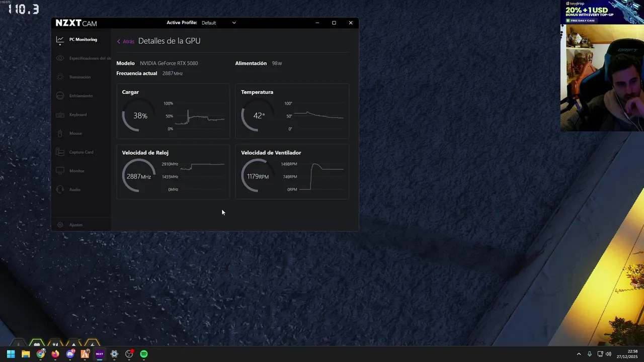644x362 pixels.
Task: Click the volume speaker tray icon
Action: click(608, 354)
